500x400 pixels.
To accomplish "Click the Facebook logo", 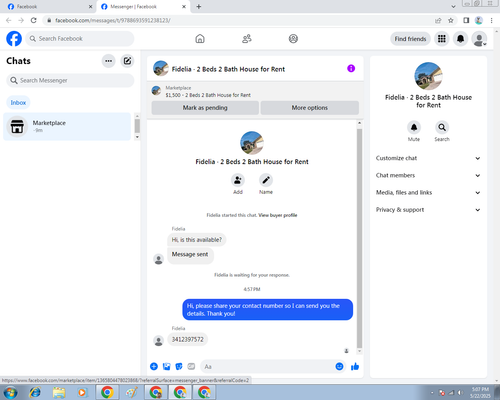I will pyautogui.click(x=14, y=39).
